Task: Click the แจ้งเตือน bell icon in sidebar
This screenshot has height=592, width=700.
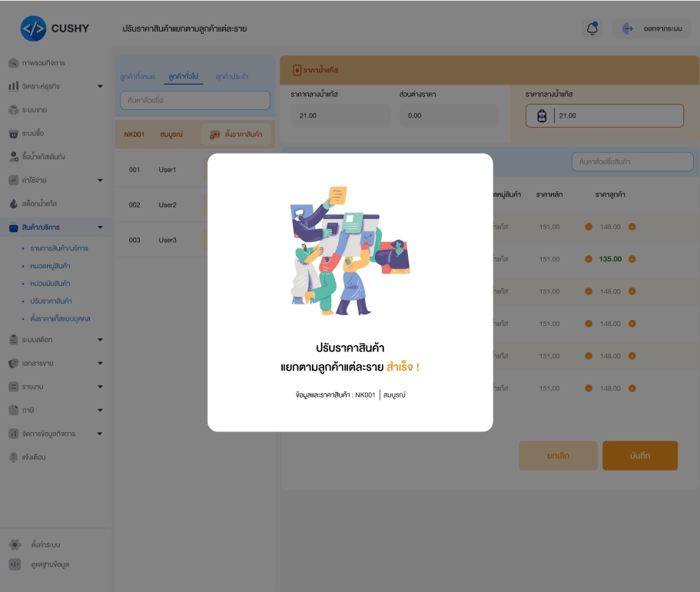Action: (x=14, y=457)
